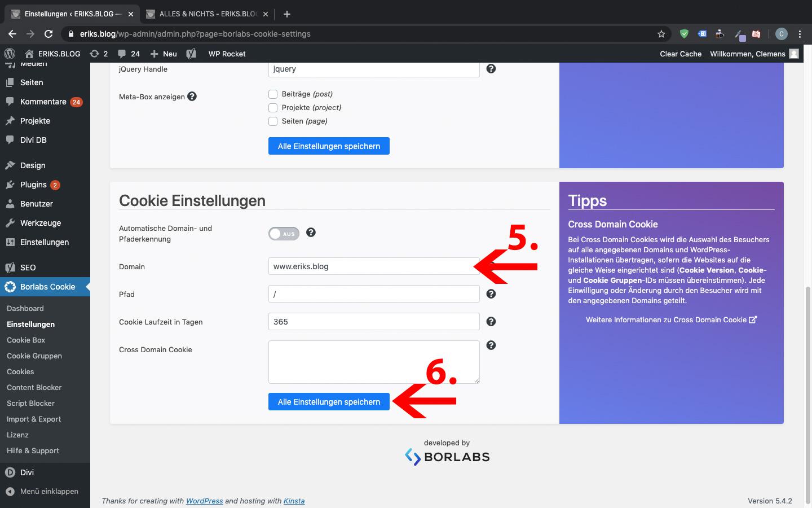Viewport: 812px width, 508px height.
Task: Open the Chrome three-dot menu
Action: click(800, 34)
